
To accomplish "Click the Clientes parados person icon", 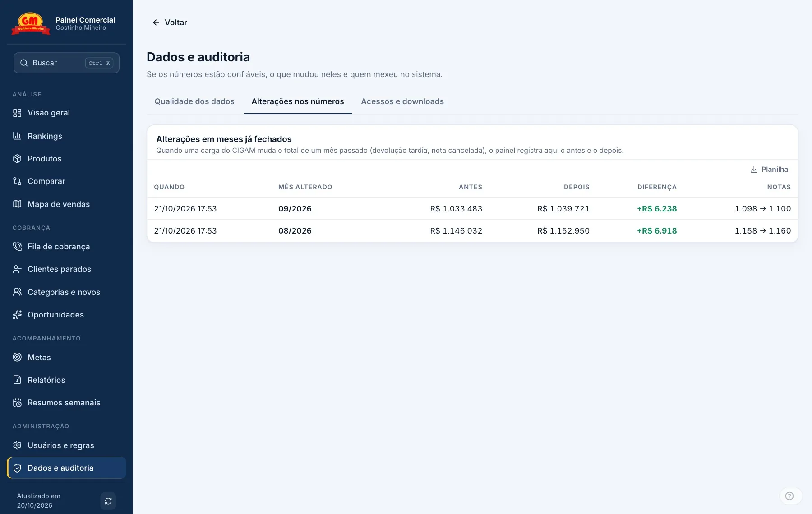I will point(17,269).
